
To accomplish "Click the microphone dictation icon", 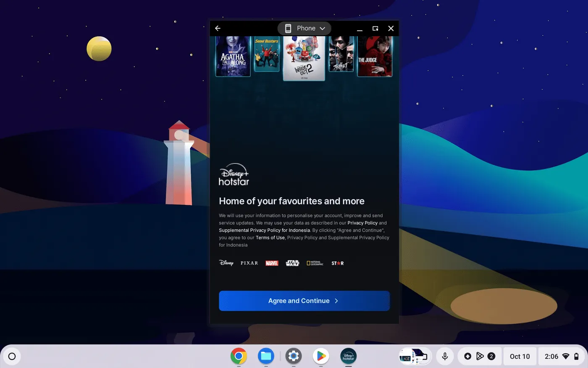I will pyautogui.click(x=445, y=356).
